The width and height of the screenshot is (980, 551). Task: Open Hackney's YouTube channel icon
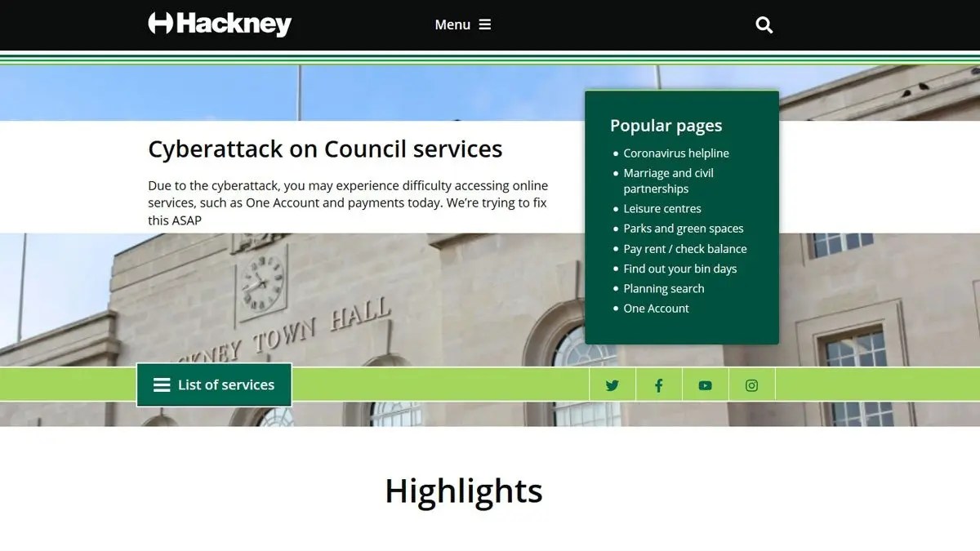[x=706, y=385]
